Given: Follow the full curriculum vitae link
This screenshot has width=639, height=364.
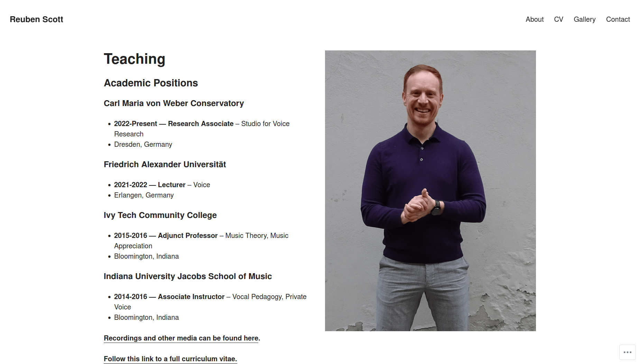Looking at the screenshot, I should pyautogui.click(x=170, y=359).
